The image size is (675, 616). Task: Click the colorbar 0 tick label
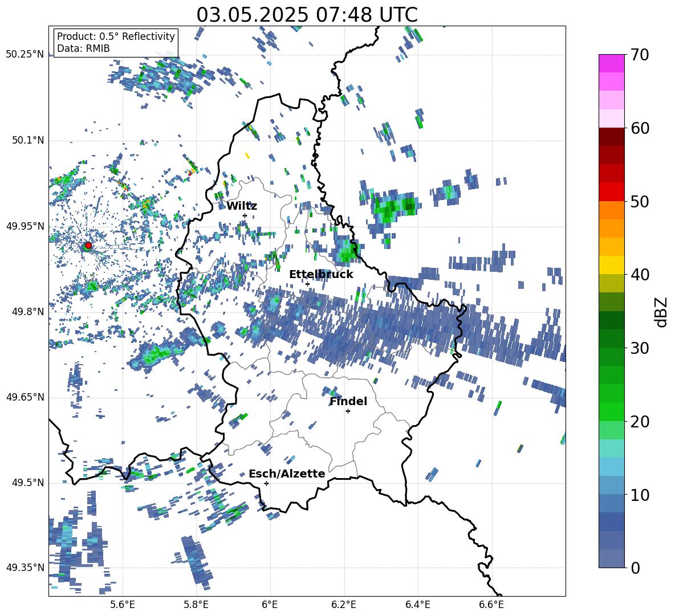tap(635, 568)
